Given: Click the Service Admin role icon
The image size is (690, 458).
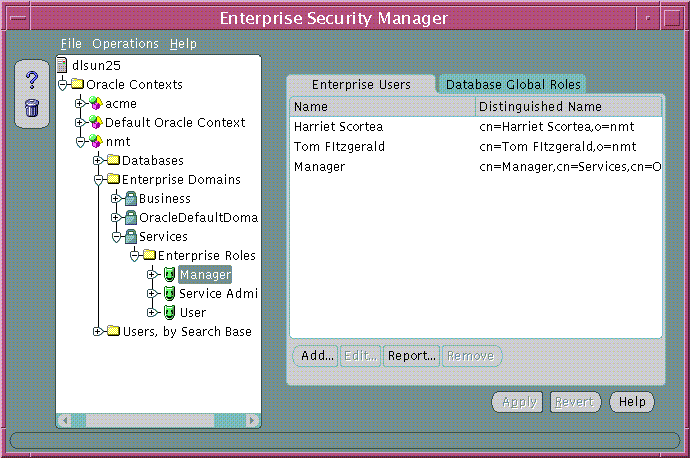Looking at the screenshot, I should [x=169, y=294].
